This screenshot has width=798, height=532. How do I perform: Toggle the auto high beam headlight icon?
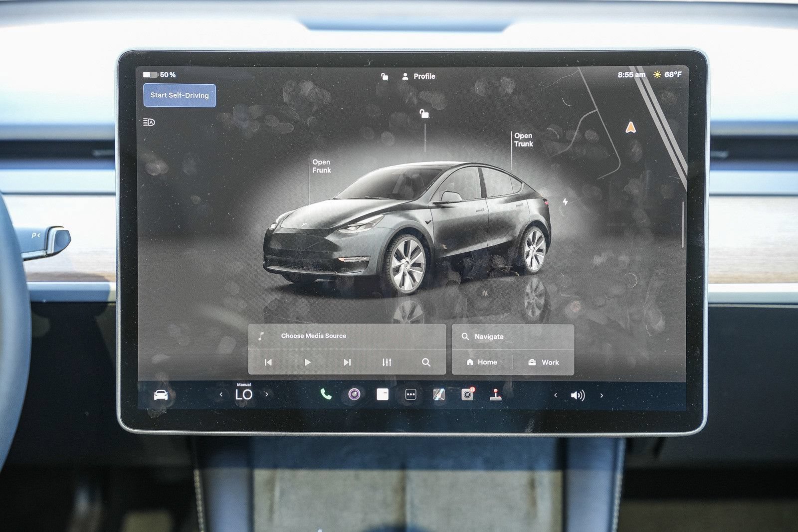149,122
